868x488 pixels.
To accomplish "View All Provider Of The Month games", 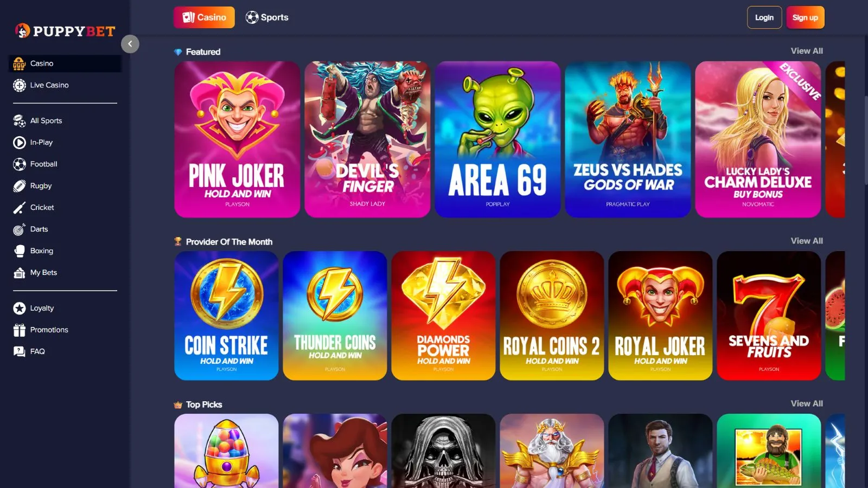I will click(807, 241).
